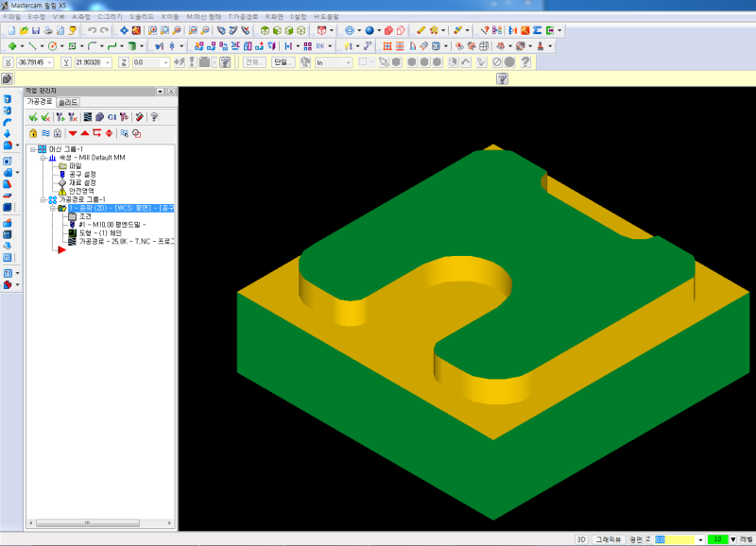Image resolution: width=756 pixels, height=546 pixels.
Task: Click the Backplot selected operations icon
Action: 88,117
